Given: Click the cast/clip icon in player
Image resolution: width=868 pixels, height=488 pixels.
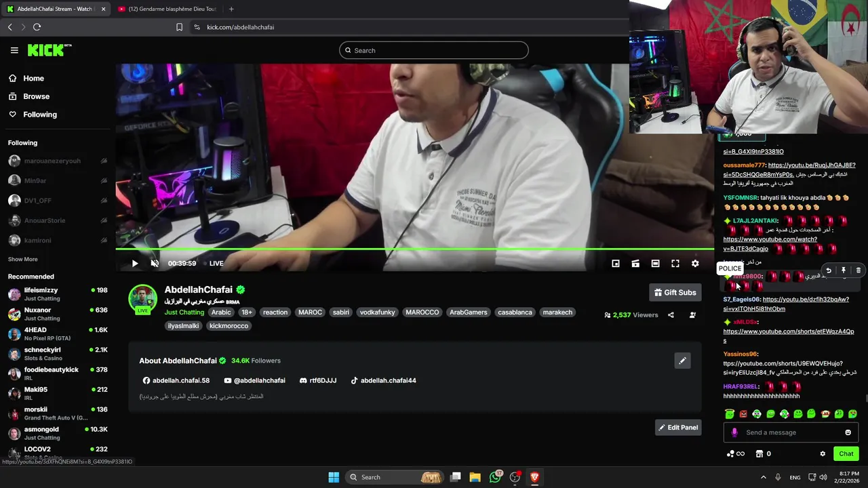Looking at the screenshot, I should [x=635, y=264].
